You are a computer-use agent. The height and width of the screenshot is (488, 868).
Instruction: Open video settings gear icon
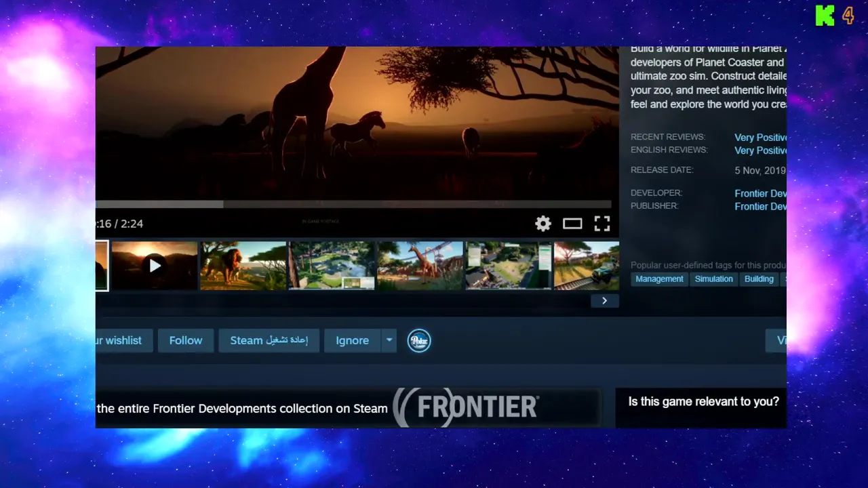[543, 224]
